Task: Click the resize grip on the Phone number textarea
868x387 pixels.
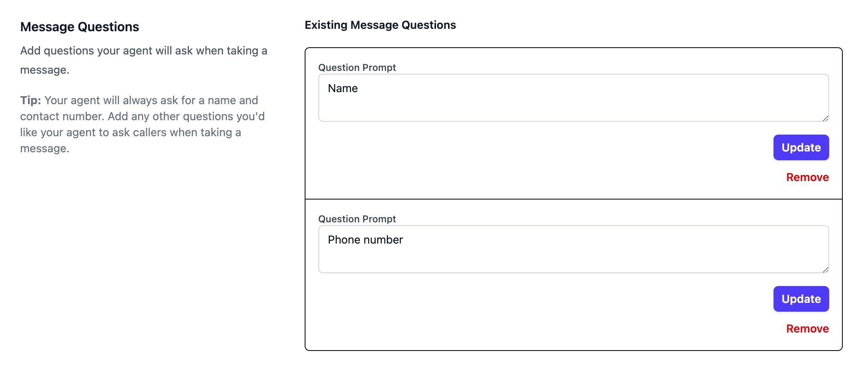Action: click(x=826, y=270)
